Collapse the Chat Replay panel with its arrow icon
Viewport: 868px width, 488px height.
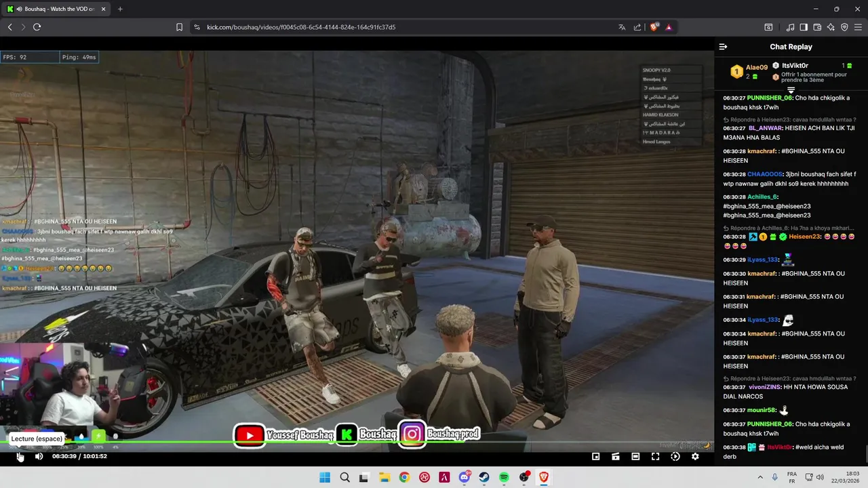tap(723, 47)
